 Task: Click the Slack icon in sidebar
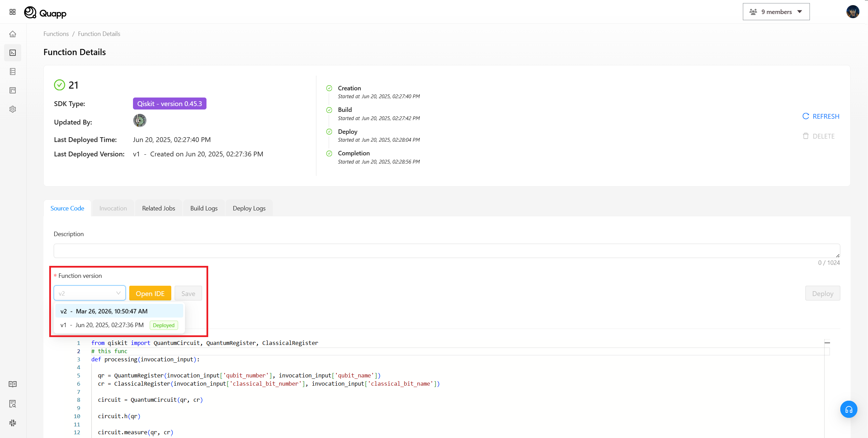point(13,423)
